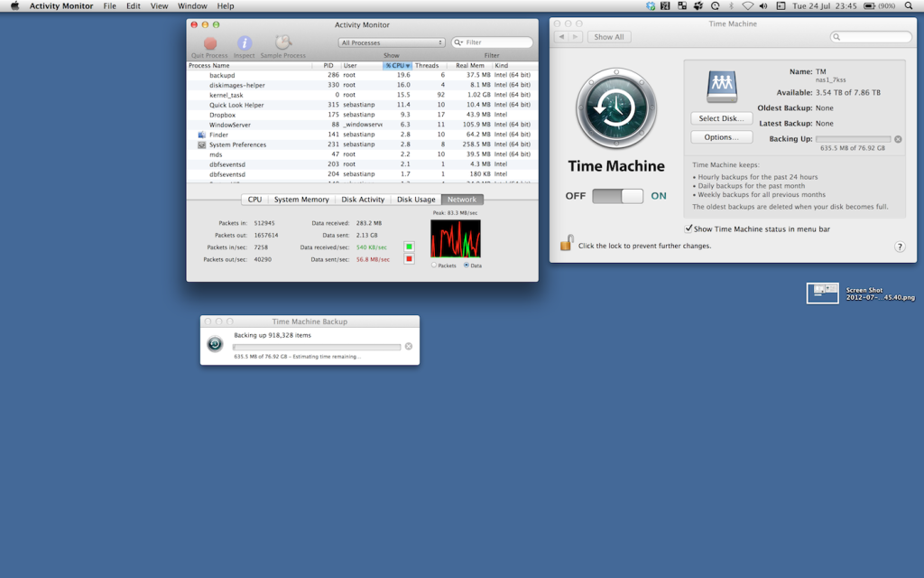Click battery status in menu bar
Image resolution: width=924 pixels, height=578 pixels.
coord(879,6)
